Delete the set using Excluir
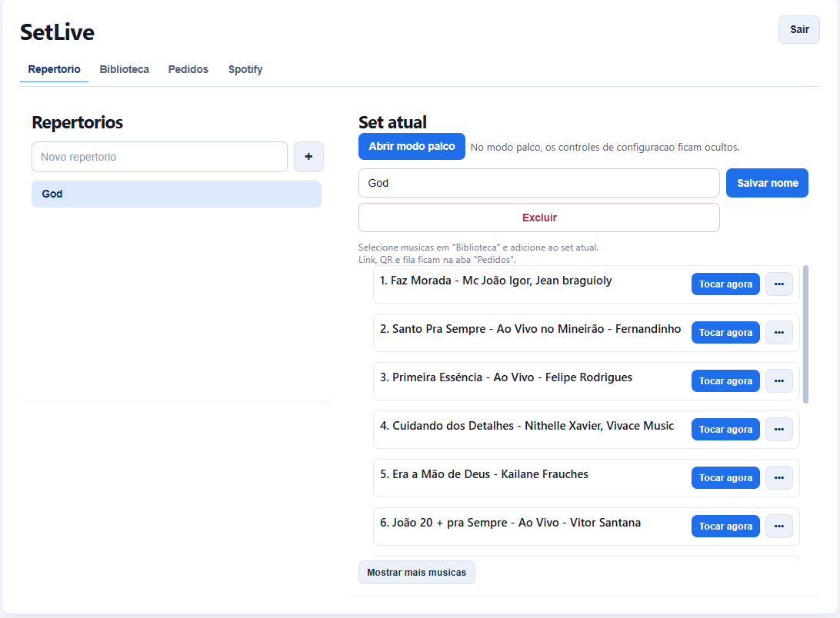The height and width of the screenshot is (618, 840). click(x=538, y=218)
